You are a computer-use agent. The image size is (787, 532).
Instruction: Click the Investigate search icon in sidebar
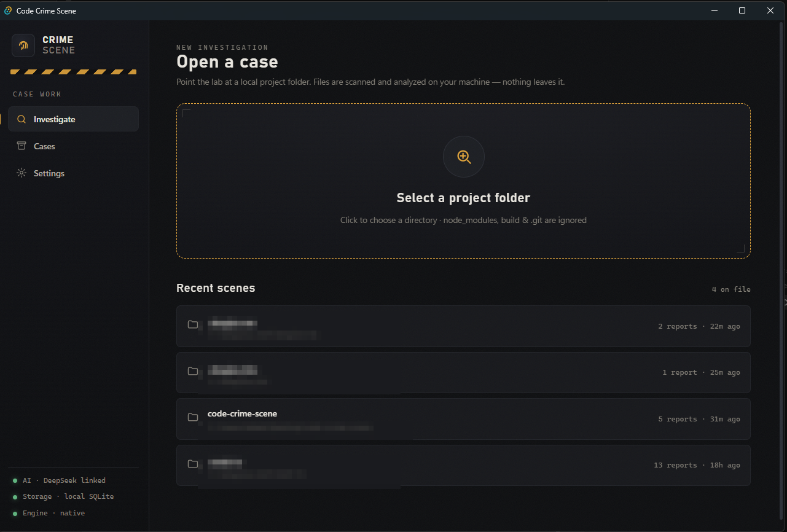22,119
